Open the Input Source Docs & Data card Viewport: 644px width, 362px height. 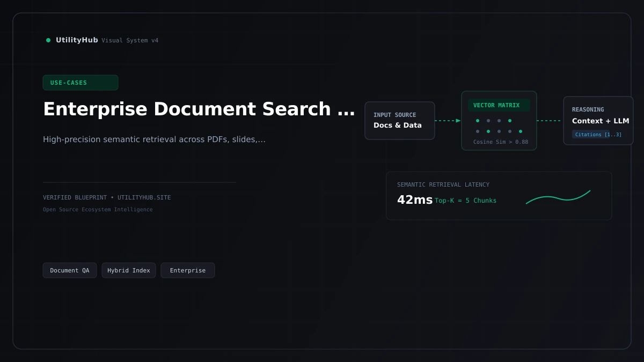[400, 121]
